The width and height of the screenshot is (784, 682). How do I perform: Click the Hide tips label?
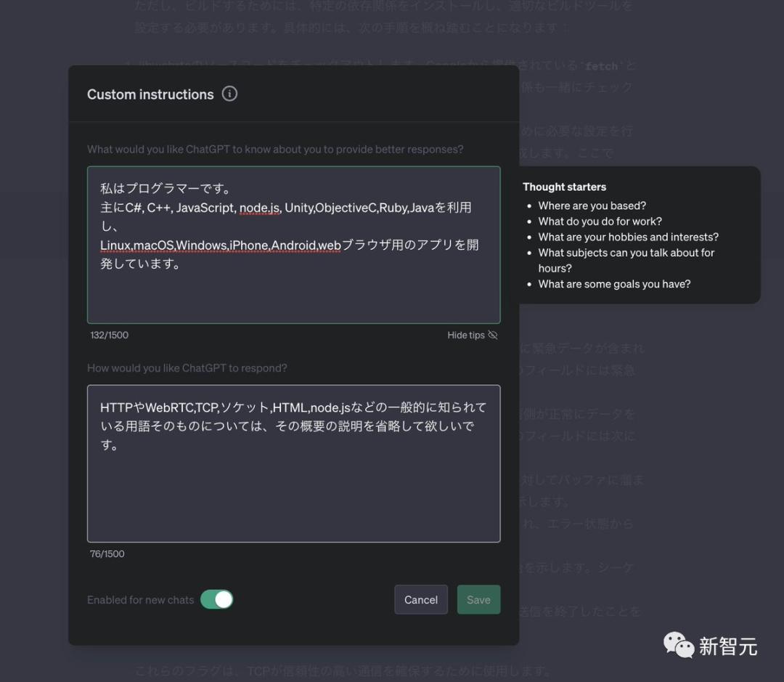pos(465,336)
